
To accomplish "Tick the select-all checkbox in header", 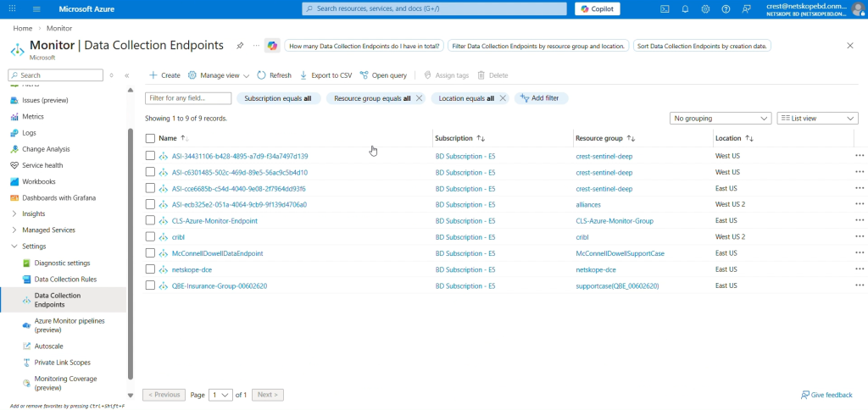I will pyautogui.click(x=150, y=138).
